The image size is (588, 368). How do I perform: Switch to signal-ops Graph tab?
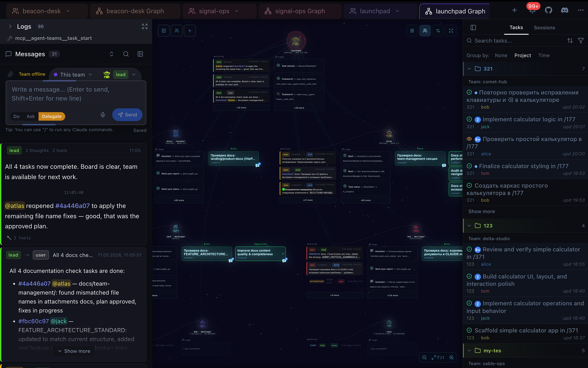pos(300,11)
